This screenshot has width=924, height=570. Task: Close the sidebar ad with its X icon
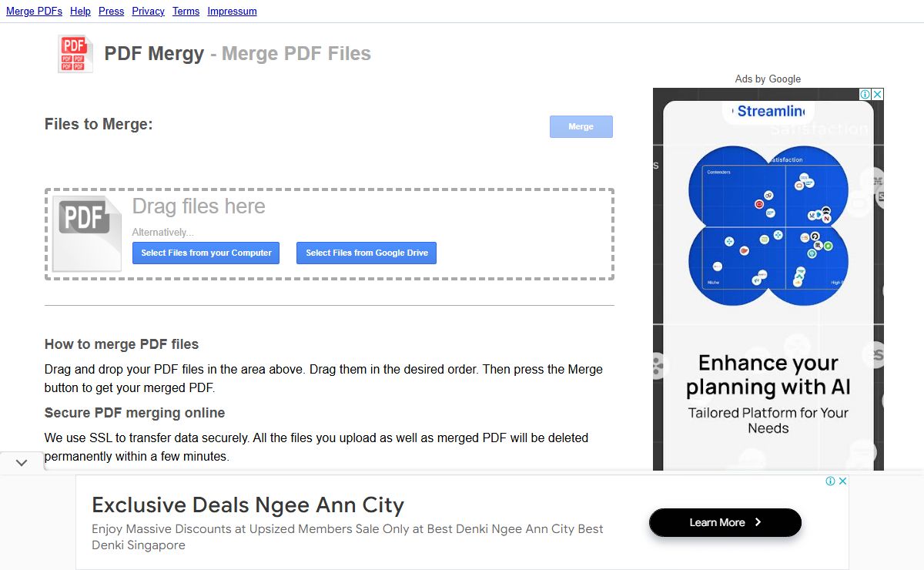878,94
